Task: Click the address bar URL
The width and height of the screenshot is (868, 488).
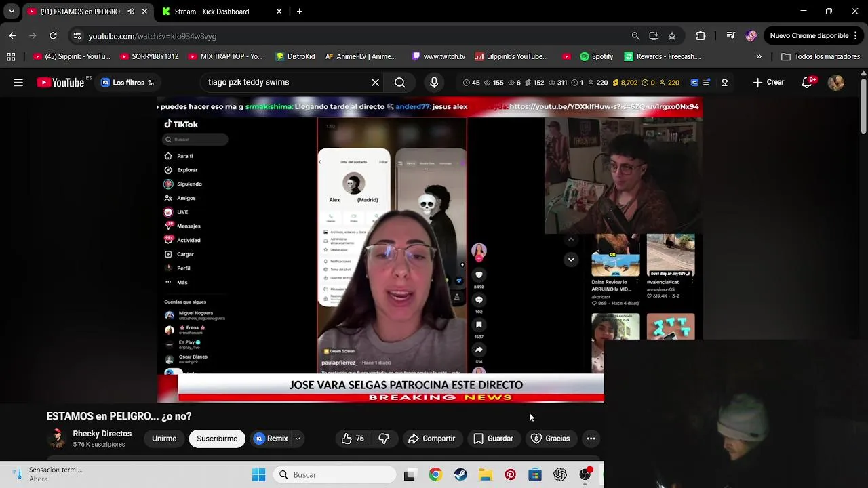Action: (x=153, y=36)
